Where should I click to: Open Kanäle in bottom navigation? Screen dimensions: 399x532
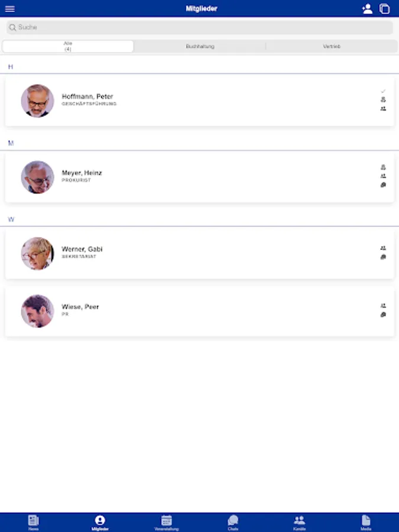coord(299,523)
